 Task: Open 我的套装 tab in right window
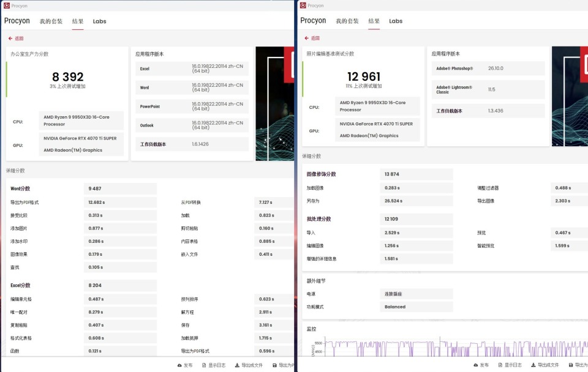pos(347,21)
